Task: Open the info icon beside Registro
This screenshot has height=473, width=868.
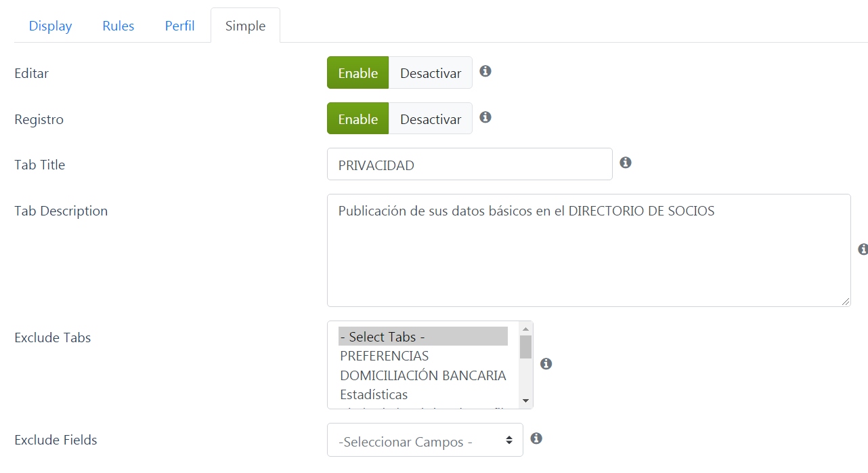Action: (485, 117)
